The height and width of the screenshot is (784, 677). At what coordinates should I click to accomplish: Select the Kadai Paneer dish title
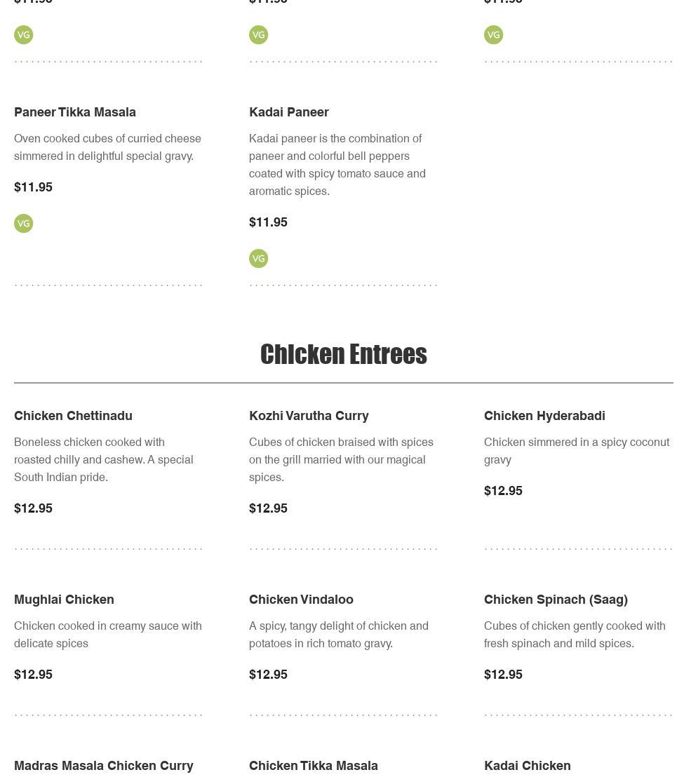click(x=289, y=112)
